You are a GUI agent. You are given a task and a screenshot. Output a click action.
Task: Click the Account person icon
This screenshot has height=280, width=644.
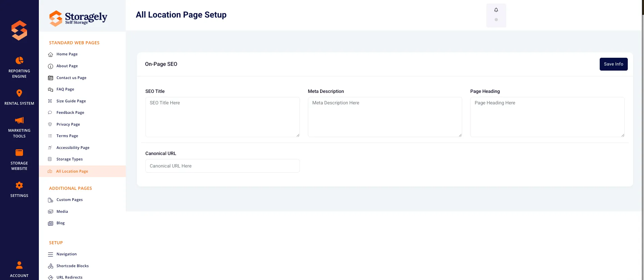pyautogui.click(x=19, y=265)
